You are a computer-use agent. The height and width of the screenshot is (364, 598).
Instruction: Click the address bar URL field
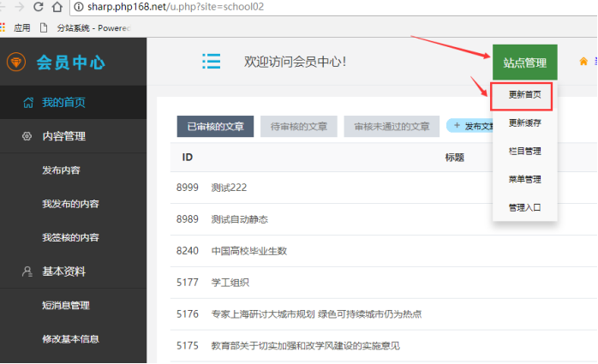tap(214, 7)
